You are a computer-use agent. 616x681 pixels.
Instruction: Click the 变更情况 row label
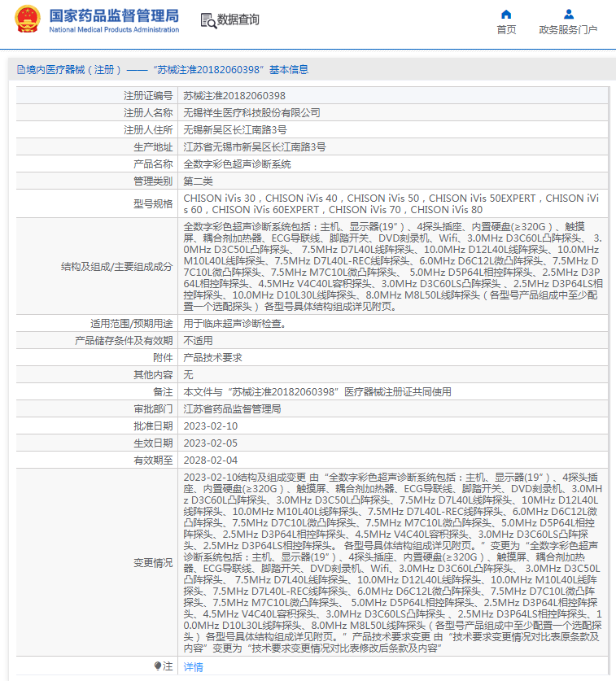point(153,562)
